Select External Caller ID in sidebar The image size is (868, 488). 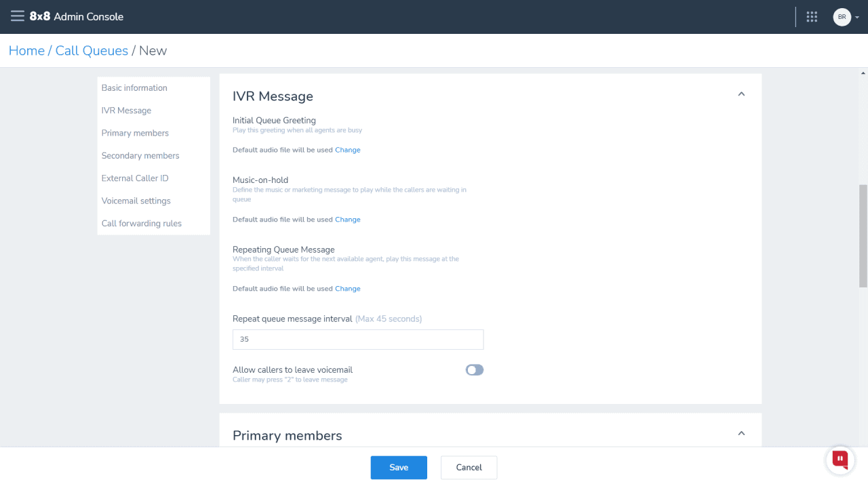[135, 178]
